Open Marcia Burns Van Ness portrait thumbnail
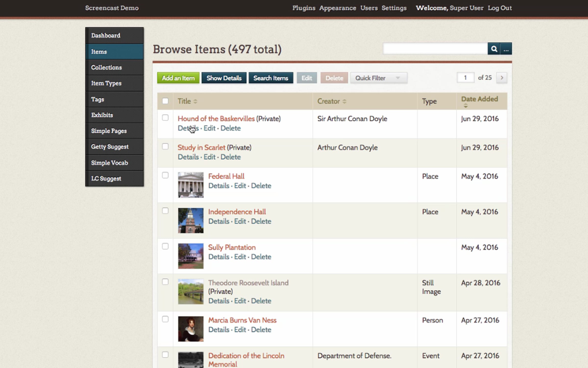Image resolution: width=588 pixels, height=368 pixels. pos(191,329)
